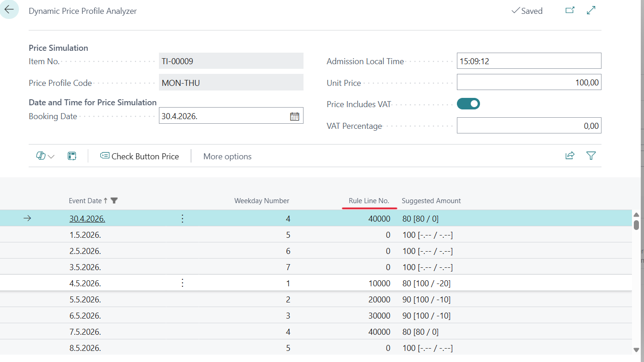Select the 6.5.2026. event date cell
The image size is (644, 362).
pyautogui.click(x=85, y=315)
